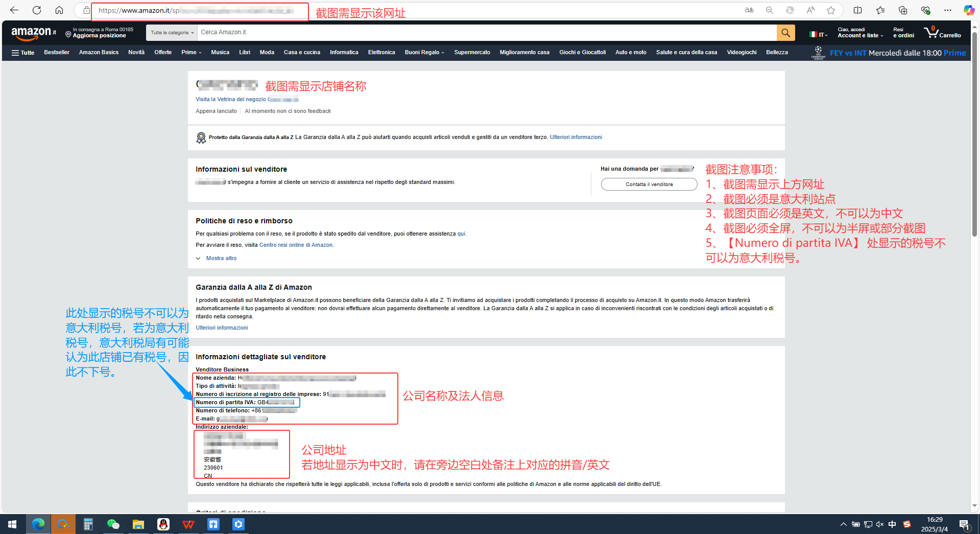This screenshot has width=980, height=534.
Task: Open the browser split screen icon
Action: click(x=858, y=10)
